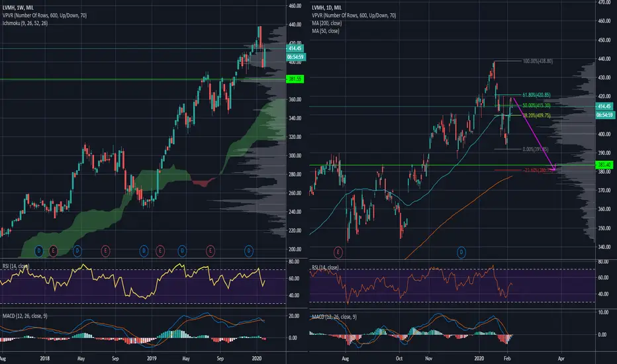Viewport: 617px width, 364px height.
Task: Open last dividend marker on weekly chart
Action: tap(249, 251)
